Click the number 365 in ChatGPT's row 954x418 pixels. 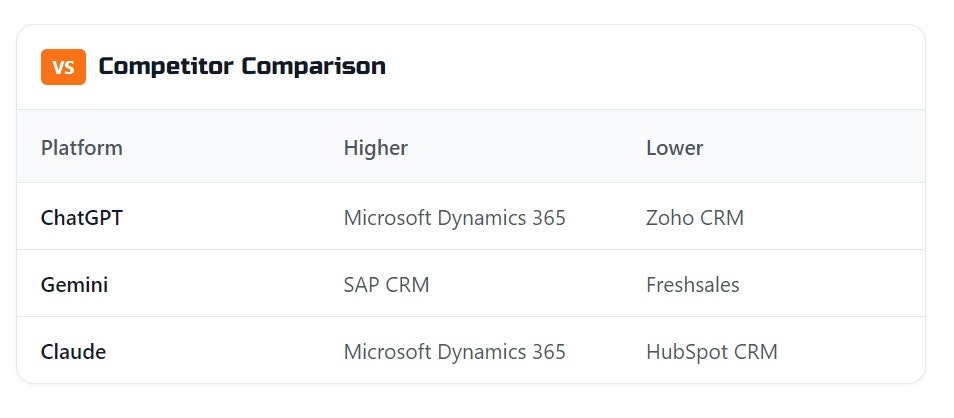(548, 217)
